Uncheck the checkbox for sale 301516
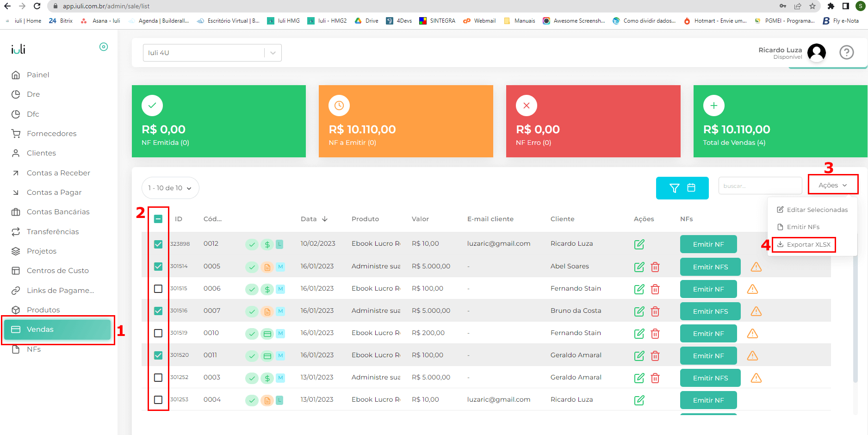Viewport: 868px width, 435px height. pyautogui.click(x=158, y=311)
